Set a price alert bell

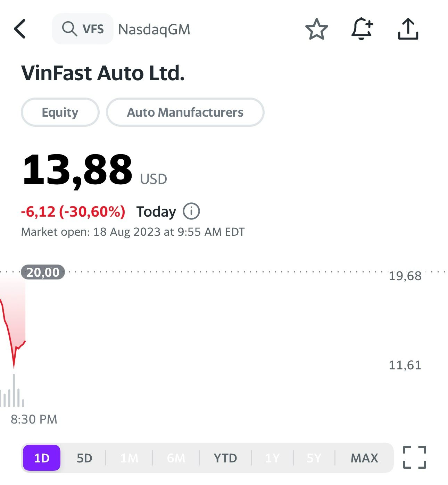point(362,29)
